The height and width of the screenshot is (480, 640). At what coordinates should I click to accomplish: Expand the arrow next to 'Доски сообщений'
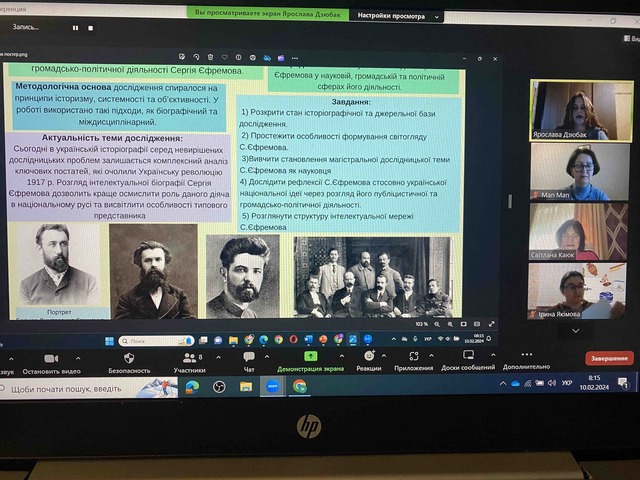pyautogui.click(x=493, y=355)
